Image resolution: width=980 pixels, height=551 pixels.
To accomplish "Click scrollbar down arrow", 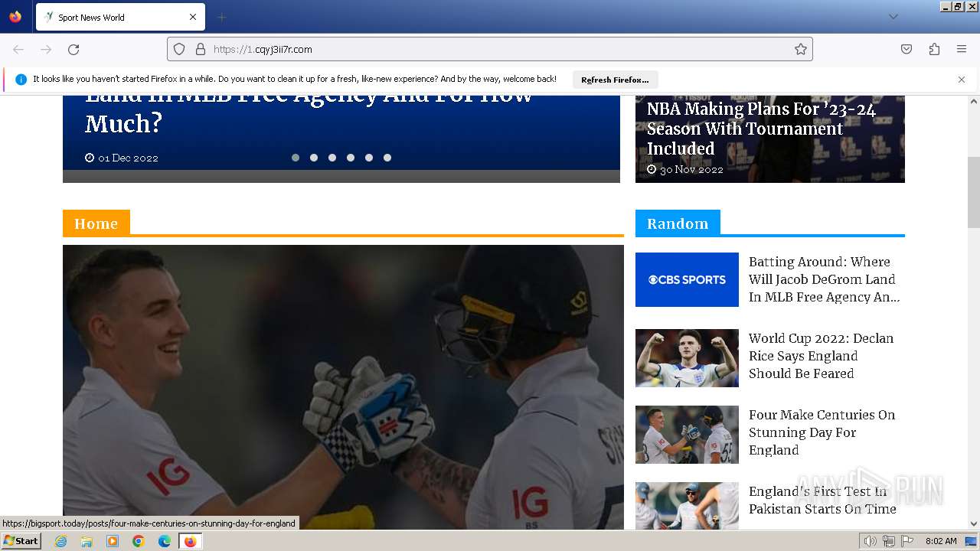I will (974, 524).
